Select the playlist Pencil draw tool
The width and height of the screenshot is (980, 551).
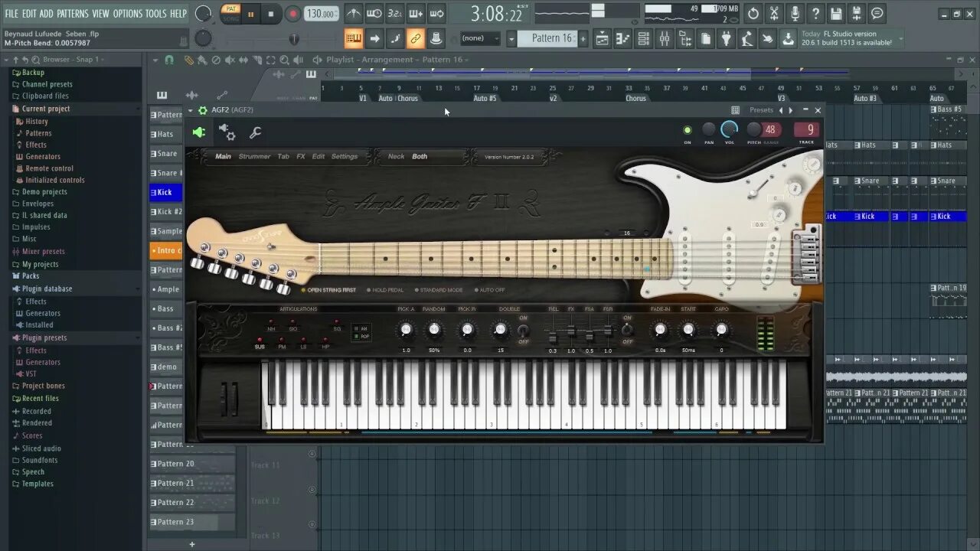pyautogui.click(x=188, y=60)
